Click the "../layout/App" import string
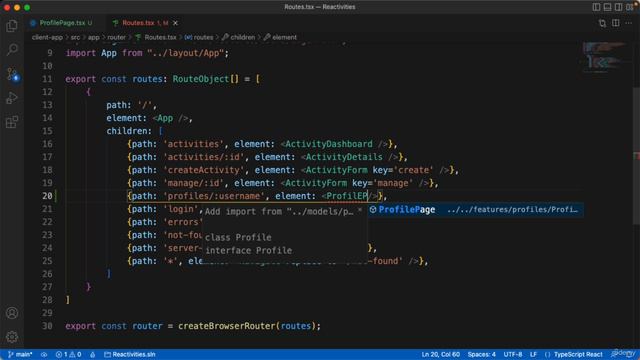The width and height of the screenshot is (640, 360). 185,53
